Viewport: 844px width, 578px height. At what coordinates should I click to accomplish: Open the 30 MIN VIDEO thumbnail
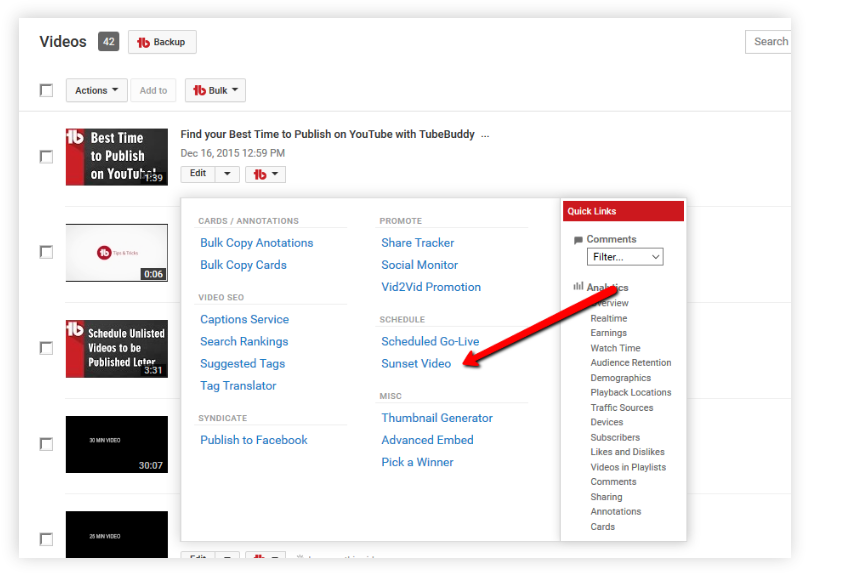pos(117,444)
